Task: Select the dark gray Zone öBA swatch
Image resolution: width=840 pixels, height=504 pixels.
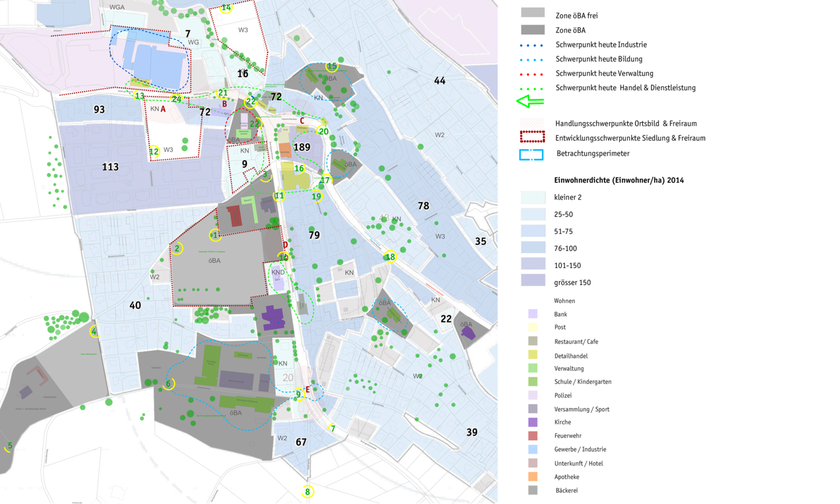Action: pyautogui.click(x=532, y=30)
